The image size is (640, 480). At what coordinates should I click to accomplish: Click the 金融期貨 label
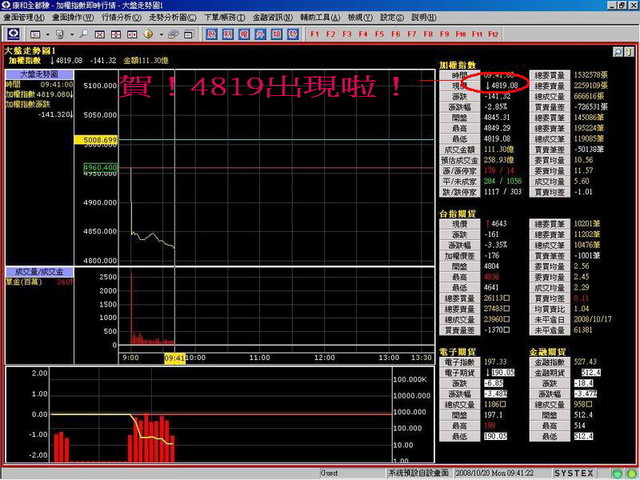[x=549, y=373]
